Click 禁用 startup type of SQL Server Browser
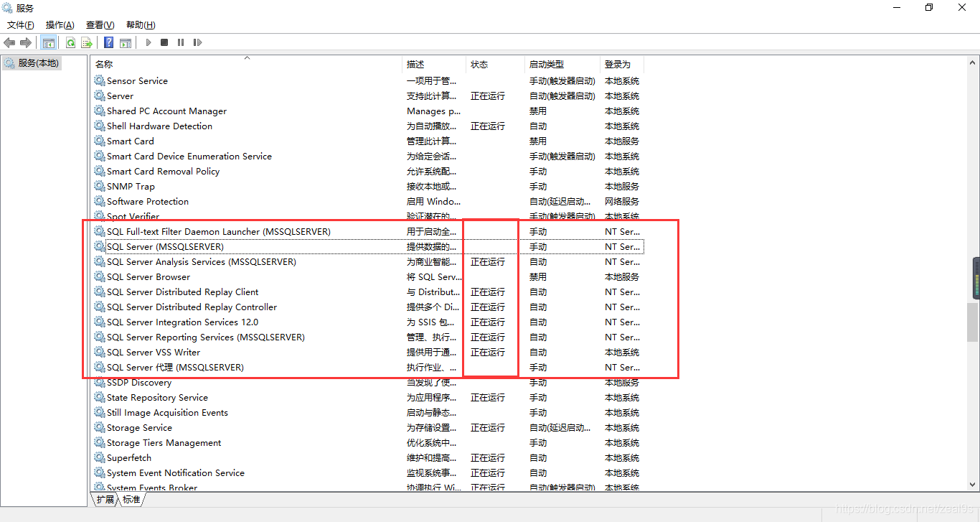Viewport: 980px width, 522px height. pyautogui.click(x=538, y=277)
